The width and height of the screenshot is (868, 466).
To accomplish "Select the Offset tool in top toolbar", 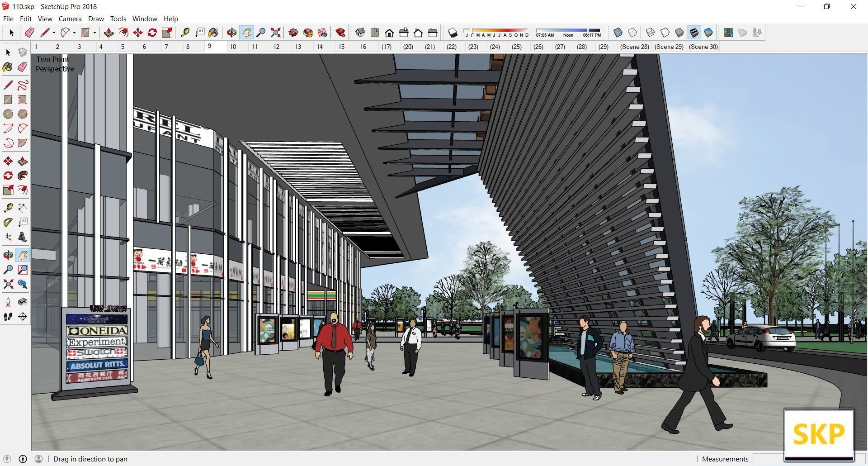I will tap(123, 33).
